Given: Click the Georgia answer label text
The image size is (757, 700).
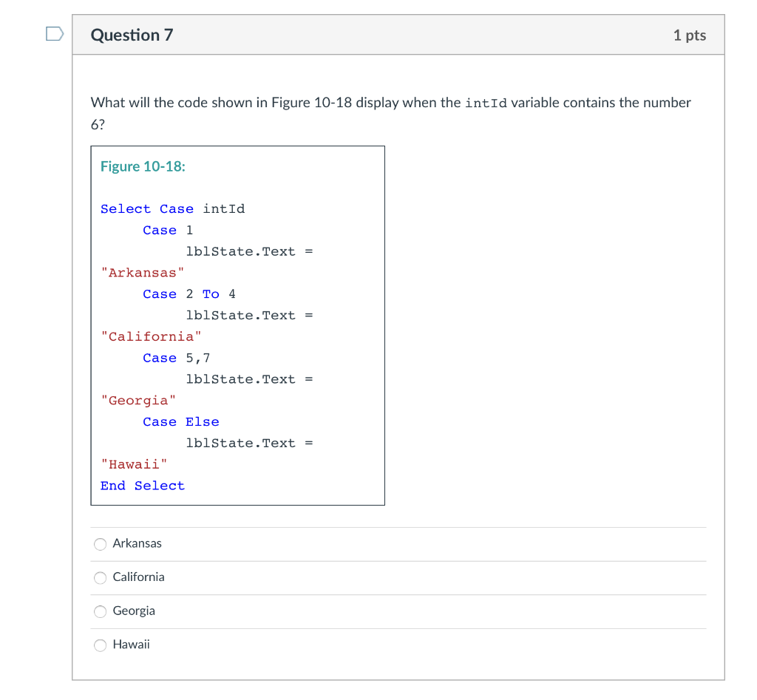Looking at the screenshot, I should pyautogui.click(x=133, y=611).
